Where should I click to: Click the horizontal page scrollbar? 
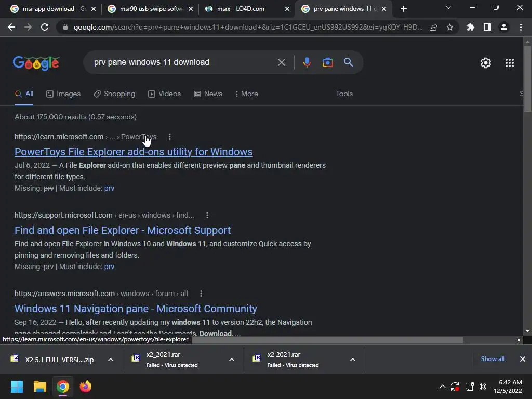pyautogui.click(x=327, y=340)
